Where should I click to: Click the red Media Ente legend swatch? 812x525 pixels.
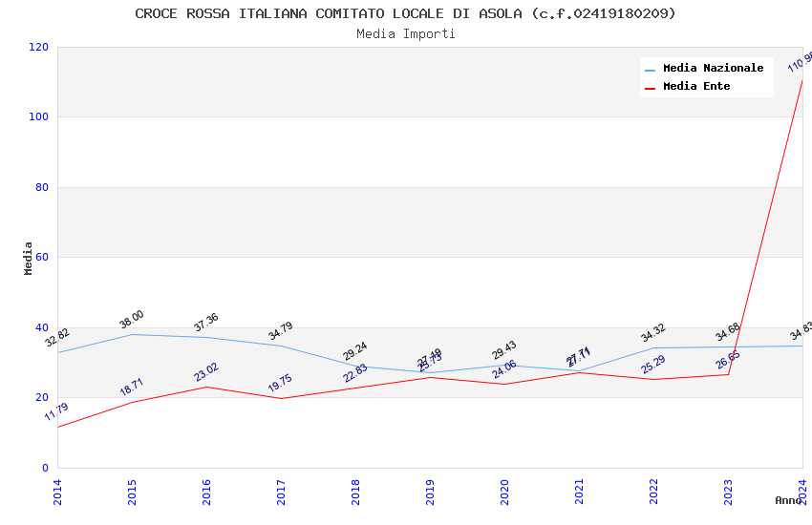click(x=650, y=89)
